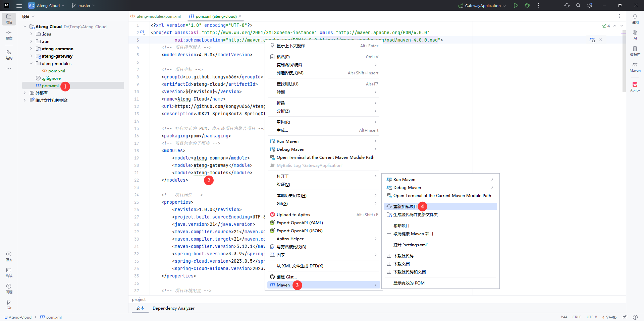This screenshot has width=644, height=321.
Task: Click the search magnifier icon in title bar
Action: coord(578,5)
